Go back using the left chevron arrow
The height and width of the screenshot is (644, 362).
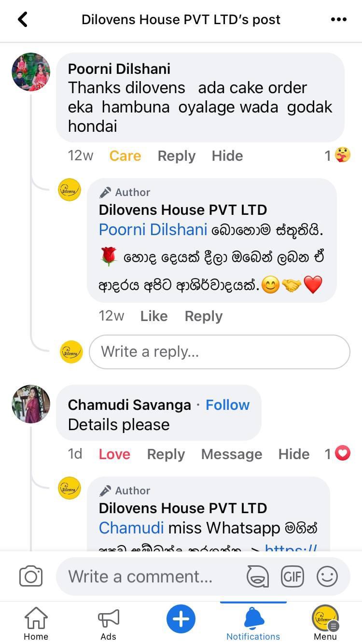click(23, 19)
